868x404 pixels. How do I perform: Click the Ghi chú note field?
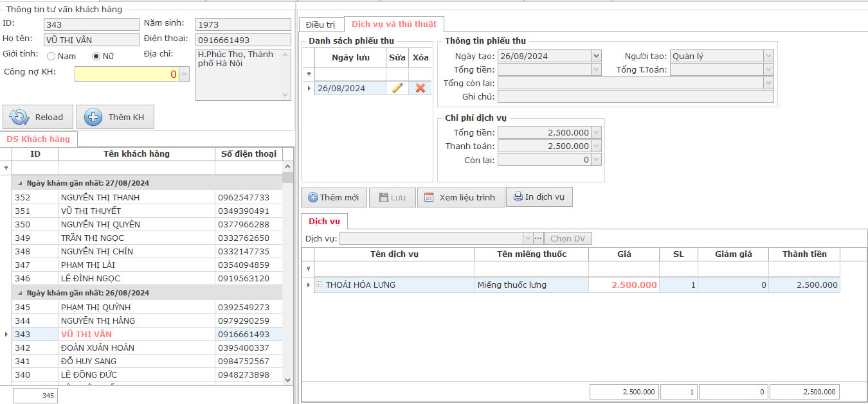coord(636,96)
